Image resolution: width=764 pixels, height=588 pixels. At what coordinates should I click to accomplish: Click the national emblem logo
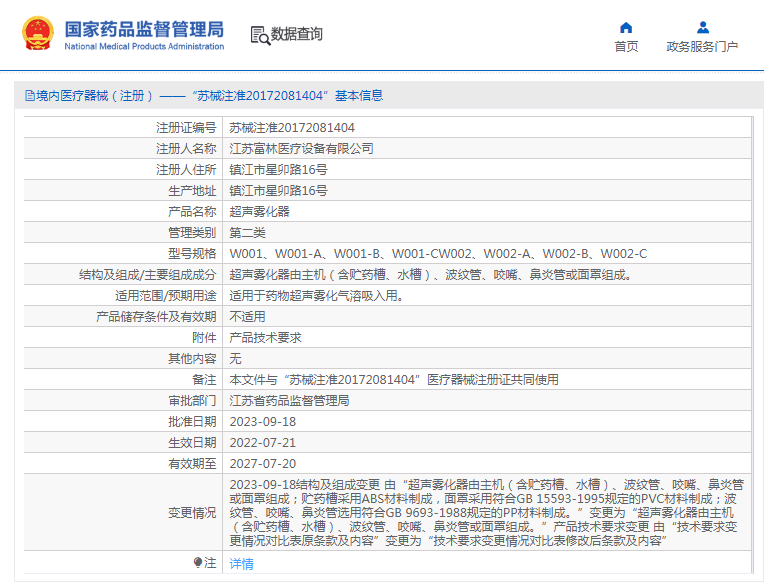click(38, 34)
